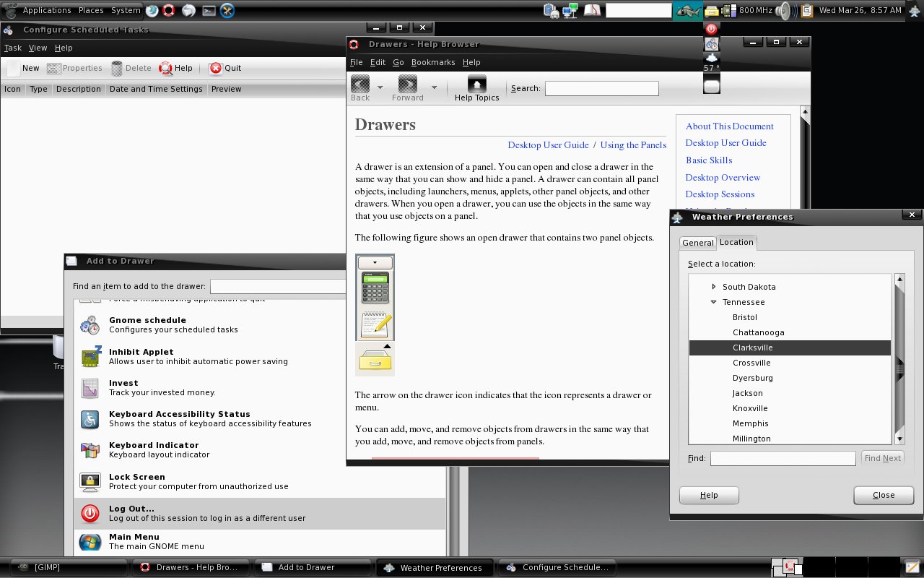924x578 pixels.
Task: Focus the top panel dictionary text entry
Action: tap(639, 10)
